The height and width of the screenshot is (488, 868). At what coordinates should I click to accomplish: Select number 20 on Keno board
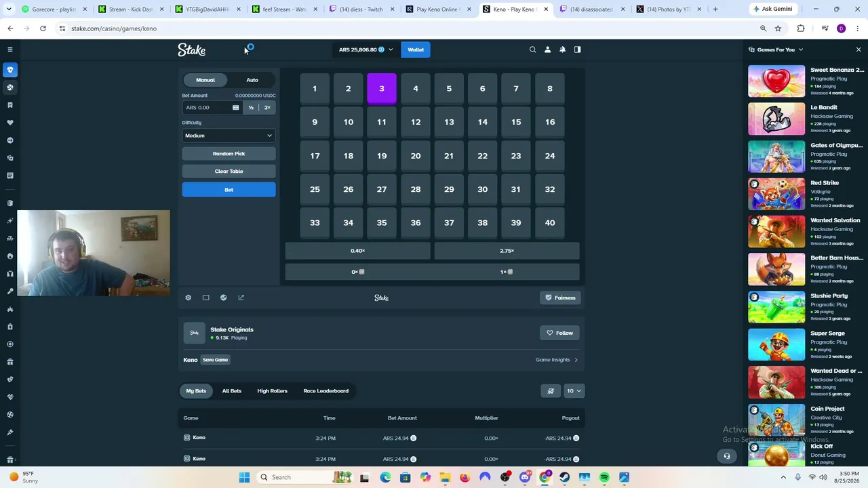coord(416,156)
